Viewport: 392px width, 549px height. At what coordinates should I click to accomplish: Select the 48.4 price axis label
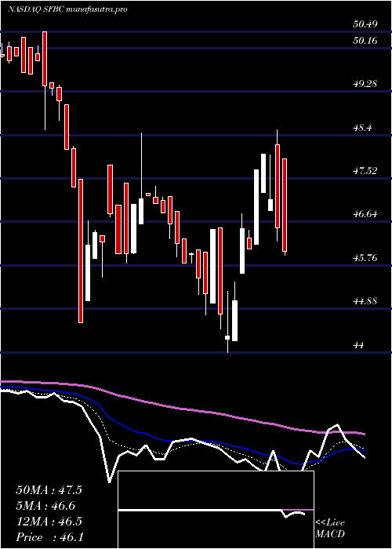tap(362, 128)
